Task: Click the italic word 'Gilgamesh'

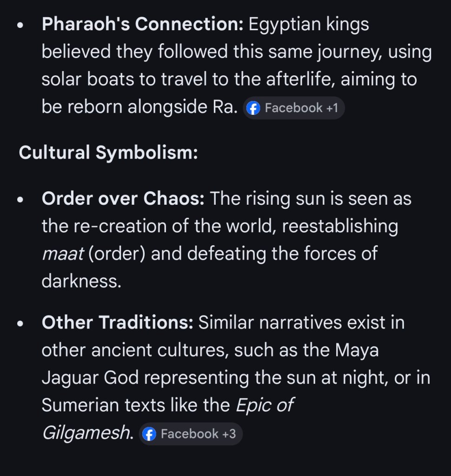Action: [x=86, y=433]
